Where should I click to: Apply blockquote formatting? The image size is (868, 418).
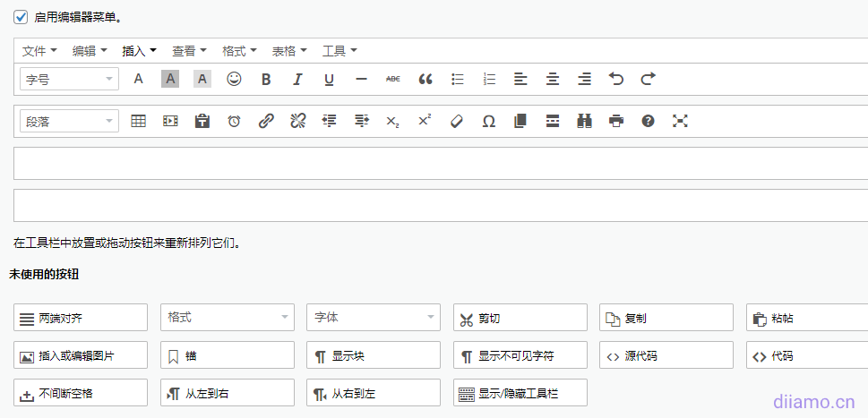point(425,79)
